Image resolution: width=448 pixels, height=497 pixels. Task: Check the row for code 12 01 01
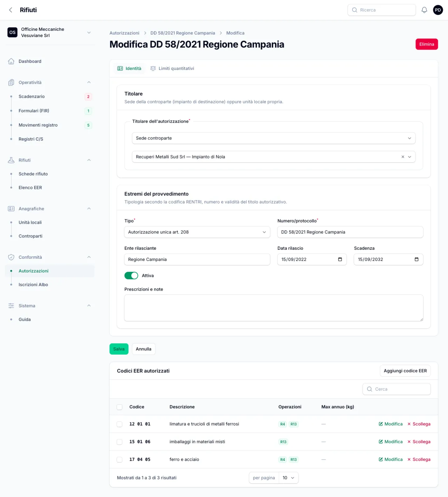pyautogui.click(x=120, y=424)
